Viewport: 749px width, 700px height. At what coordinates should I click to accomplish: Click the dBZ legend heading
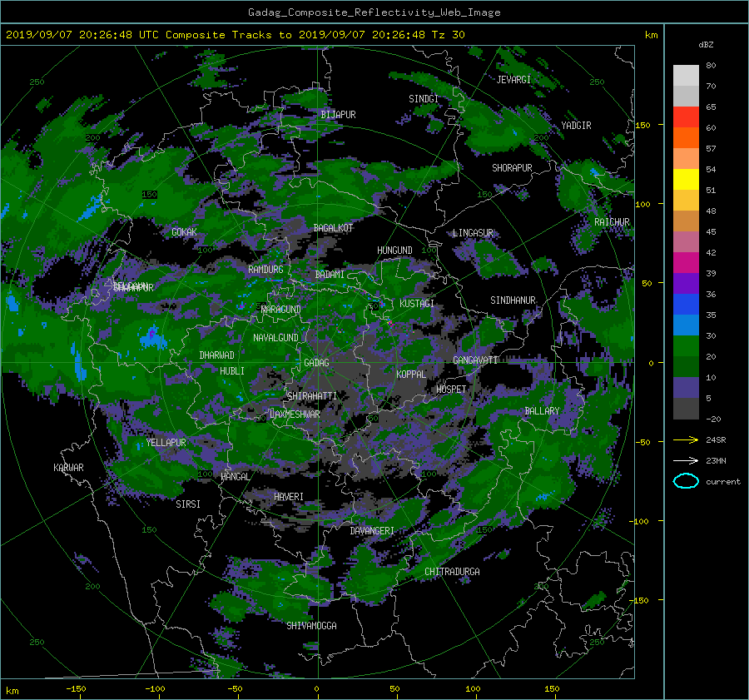pyautogui.click(x=706, y=44)
